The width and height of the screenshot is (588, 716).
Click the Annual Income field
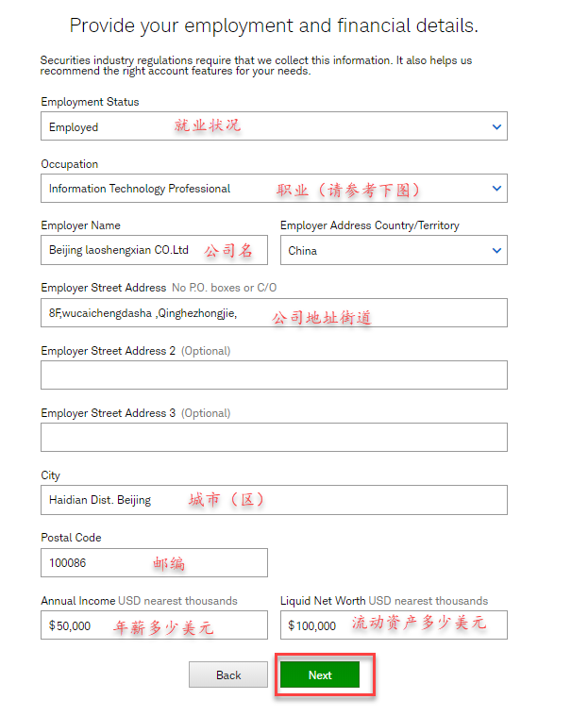coord(154,624)
